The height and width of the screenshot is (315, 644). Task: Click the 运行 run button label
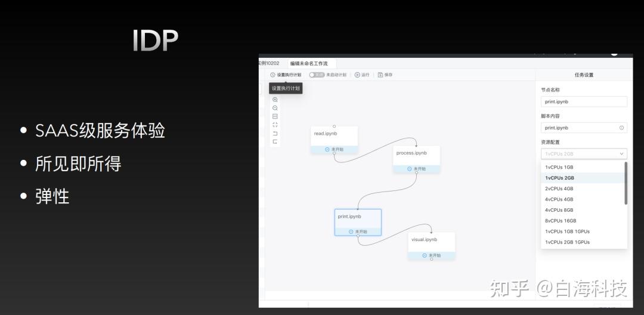click(365, 75)
